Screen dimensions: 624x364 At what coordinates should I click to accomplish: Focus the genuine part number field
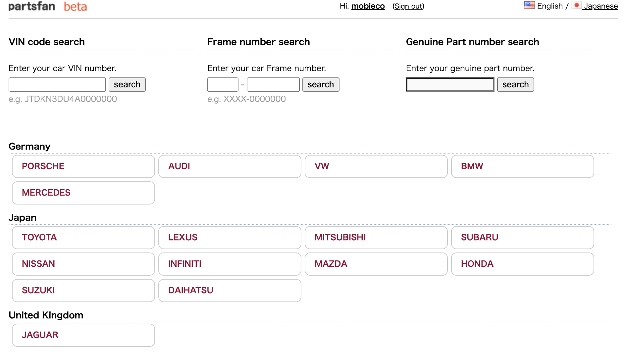pyautogui.click(x=450, y=84)
